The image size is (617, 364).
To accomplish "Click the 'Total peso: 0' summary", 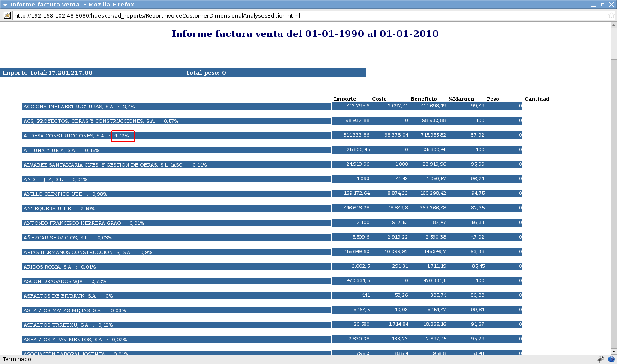I will click(206, 73).
